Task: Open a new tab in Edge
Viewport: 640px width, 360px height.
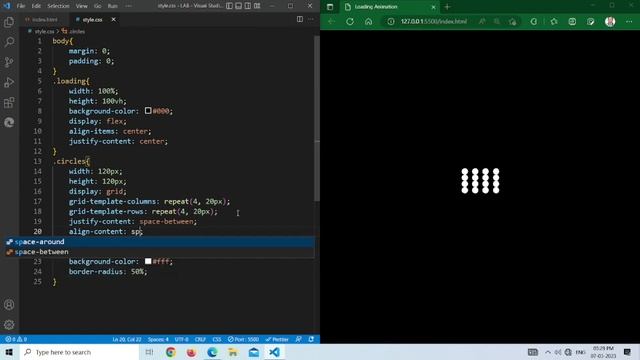Action: click(447, 7)
